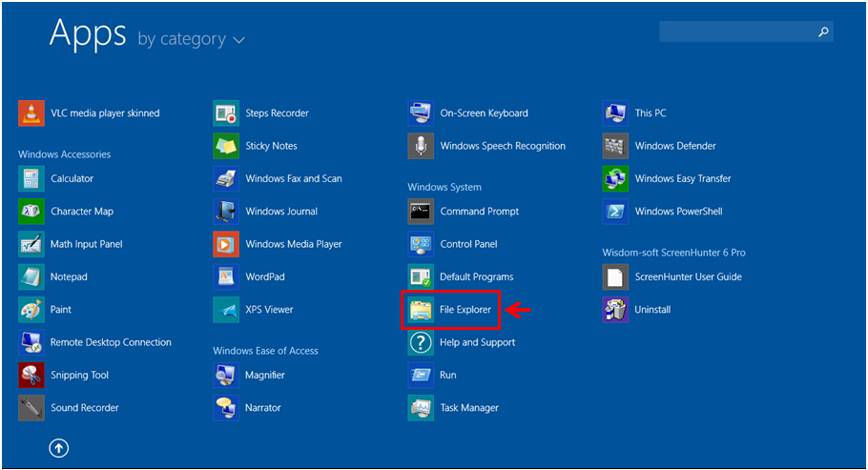The width and height of the screenshot is (868, 470).
Task: Open the Run dialog icon
Action: tap(421, 375)
